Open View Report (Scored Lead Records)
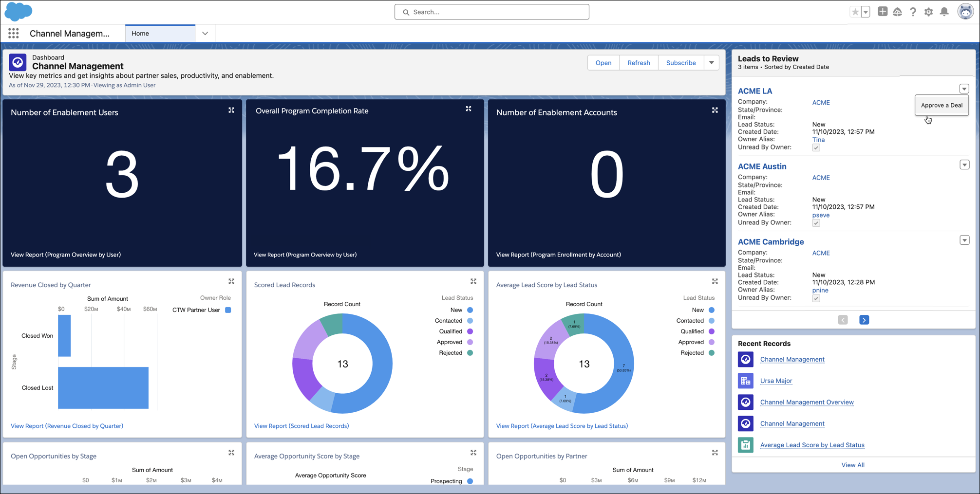The height and width of the screenshot is (494, 980). coord(302,426)
